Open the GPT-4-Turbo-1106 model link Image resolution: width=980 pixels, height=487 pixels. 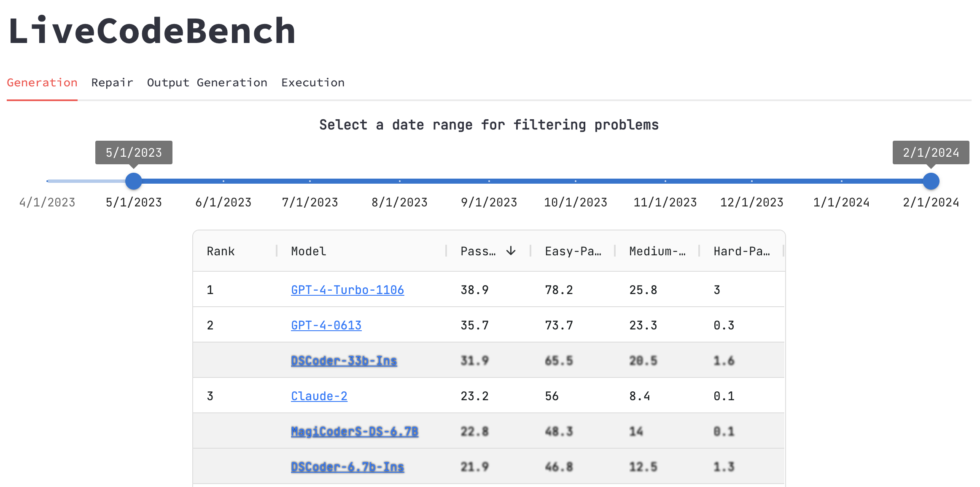pyautogui.click(x=347, y=290)
